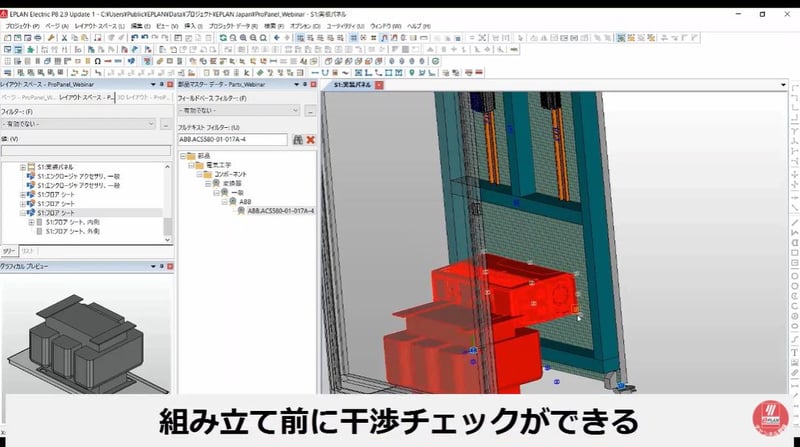
Task: Click the green checkmark circle toolbar icon
Action: 435,61
